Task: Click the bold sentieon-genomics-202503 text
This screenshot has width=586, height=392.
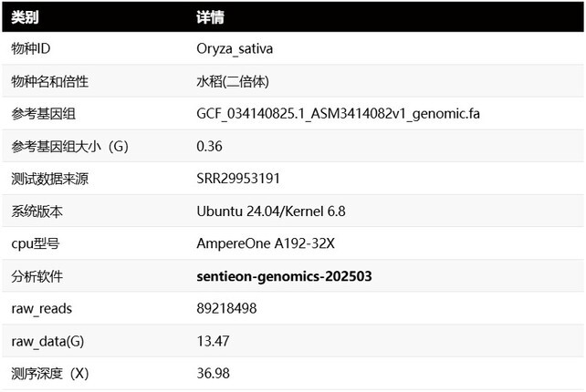Action: click(x=284, y=276)
